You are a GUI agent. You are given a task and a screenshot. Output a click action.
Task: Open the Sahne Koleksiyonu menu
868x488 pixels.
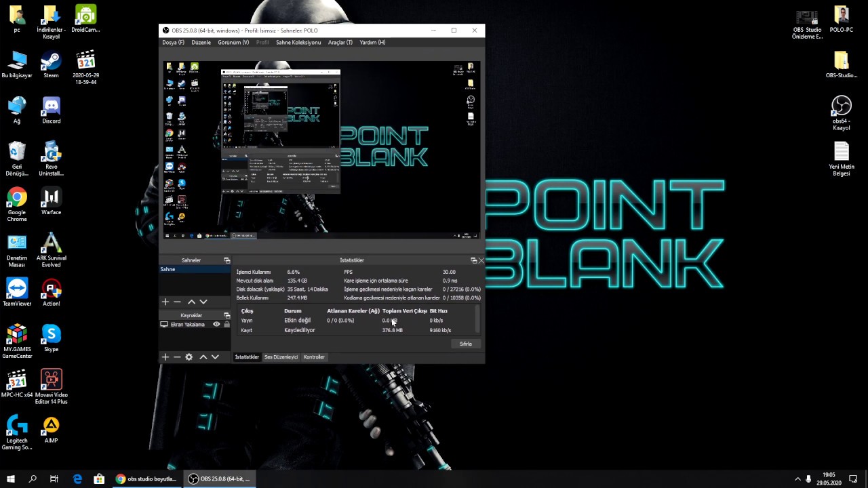coord(298,42)
